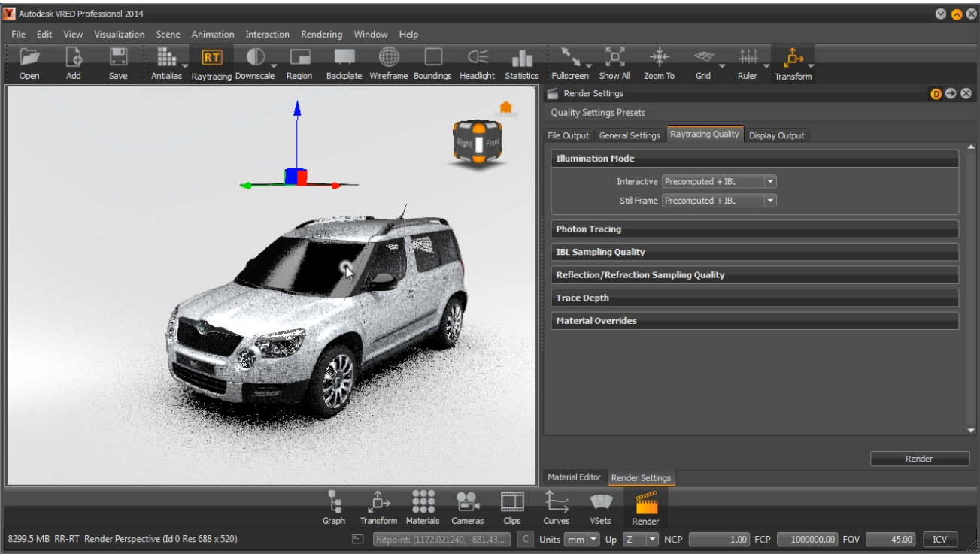Screen dimensions: 980x554
Task: Open the Still Frame illumination mode dropdown
Action: click(719, 201)
